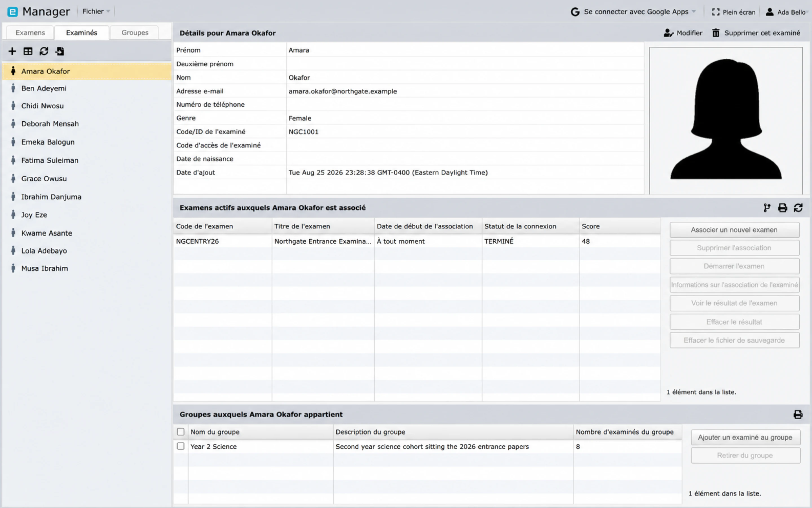Click the import examinees file icon
The image size is (812, 508).
pyautogui.click(x=60, y=51)
